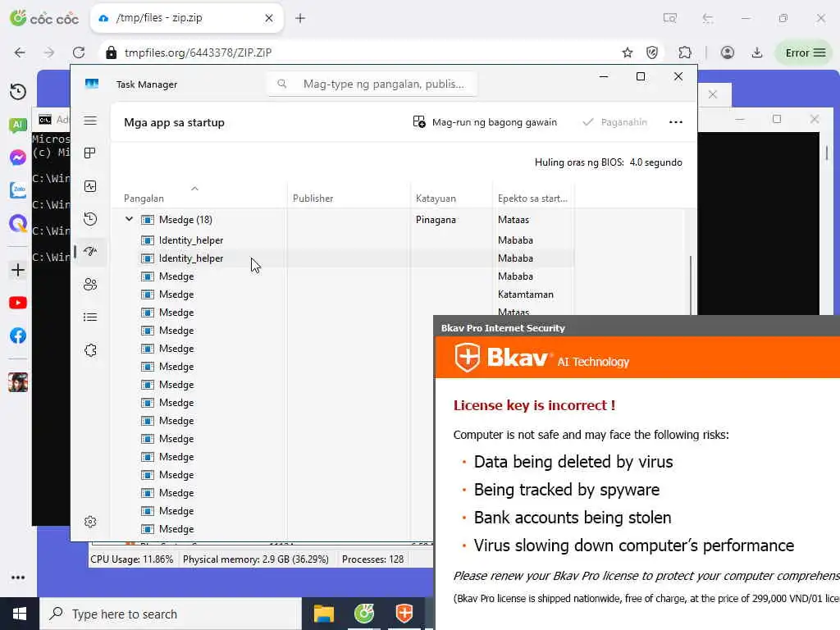Screen dimensions: 840x630
Task: Click the Bkav shield logo
Action: coord(467,358)
